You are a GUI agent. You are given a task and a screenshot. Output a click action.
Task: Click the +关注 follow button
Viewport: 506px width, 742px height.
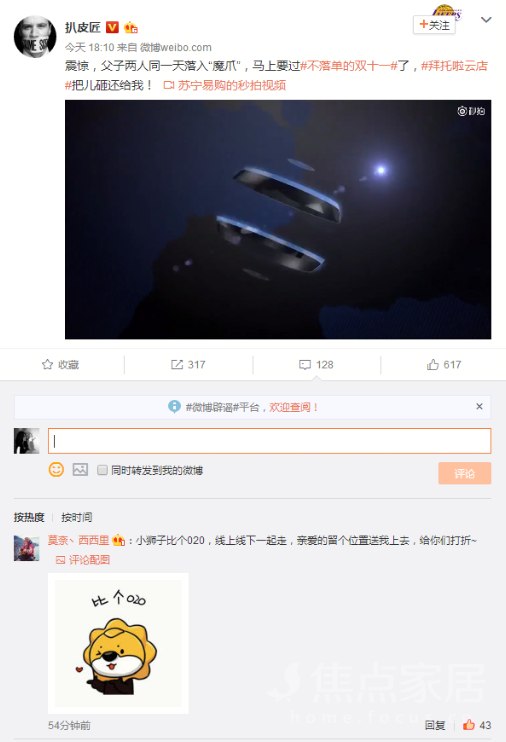pyautogui.click(x=434, y=25)
